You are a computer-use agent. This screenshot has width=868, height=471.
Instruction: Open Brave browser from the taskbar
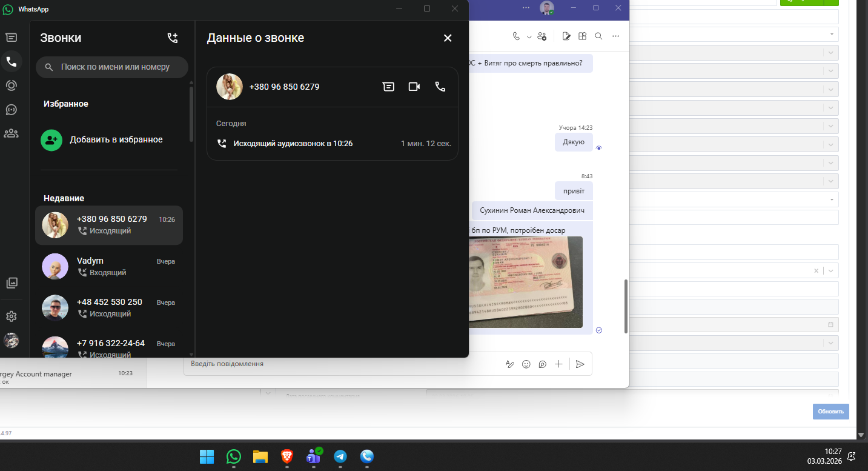[x=287, y=456]
